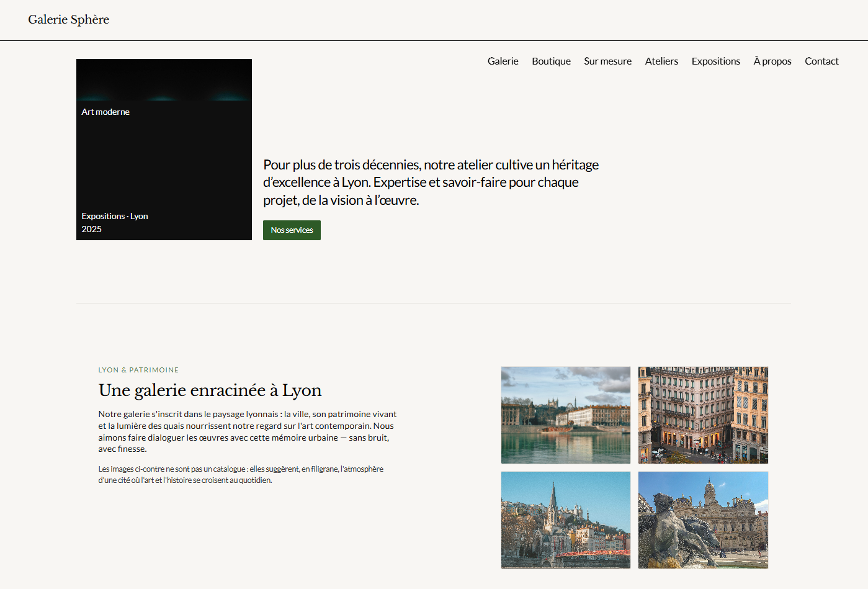Click the Expositions · Lyon 2025 caption
The height and width of the screenshot is (589, 868).
click(x=115, y=222)
